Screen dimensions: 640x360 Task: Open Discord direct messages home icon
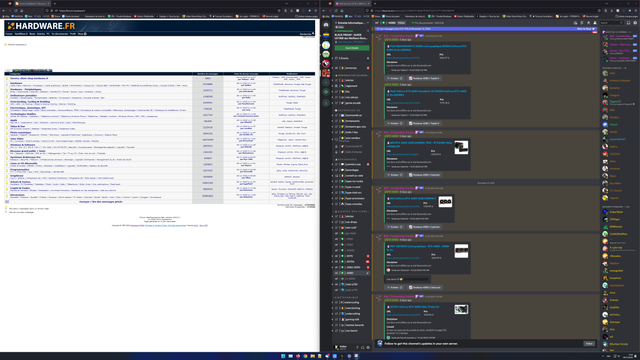point(326,25)
